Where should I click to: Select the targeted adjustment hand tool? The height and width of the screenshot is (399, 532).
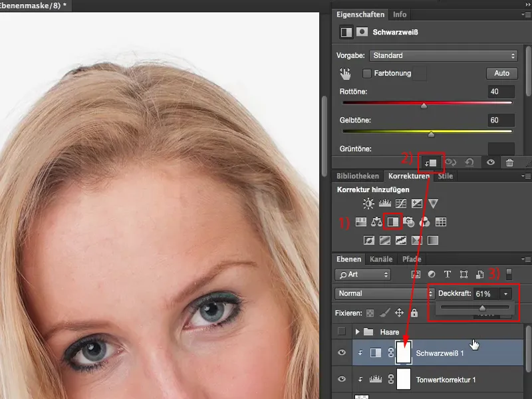pyautogui.click(x=345, y=74)
